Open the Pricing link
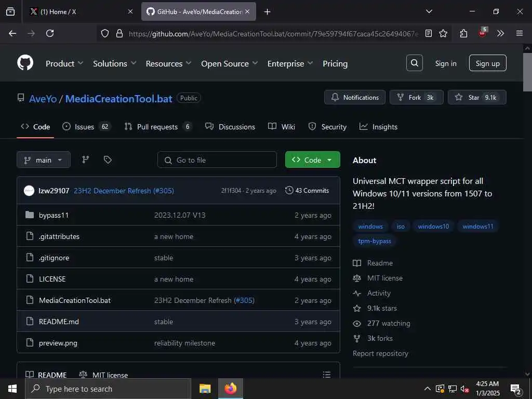The image size is (532, 399). (335, 63)
